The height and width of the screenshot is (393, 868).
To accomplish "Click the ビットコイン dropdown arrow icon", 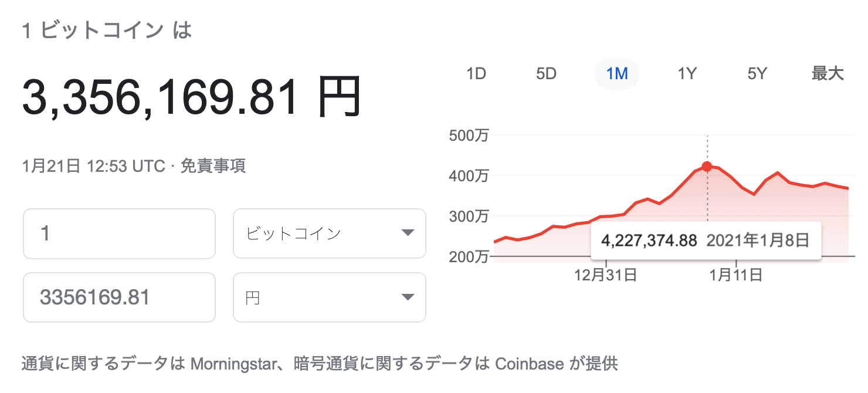I will (408, 233).
